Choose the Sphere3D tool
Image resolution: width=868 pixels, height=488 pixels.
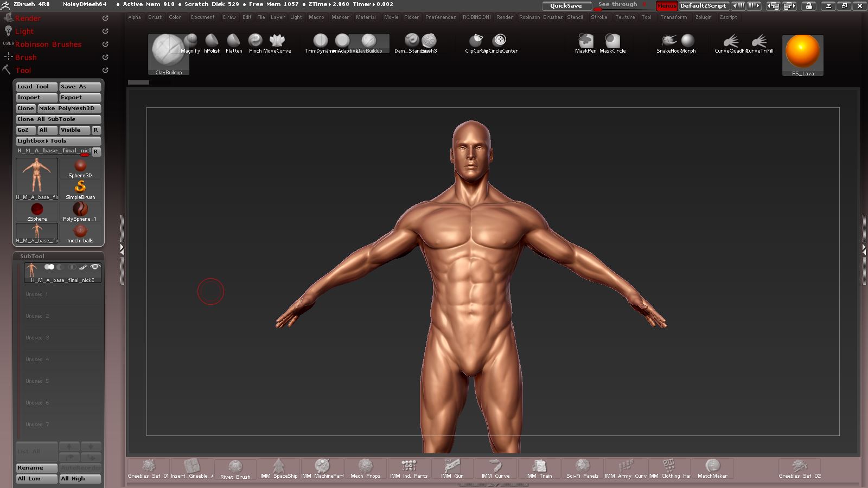(80, 169)
